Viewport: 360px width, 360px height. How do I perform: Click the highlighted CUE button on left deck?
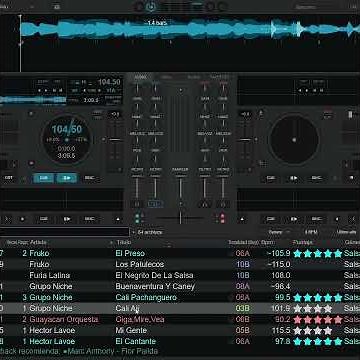(44, 178)
